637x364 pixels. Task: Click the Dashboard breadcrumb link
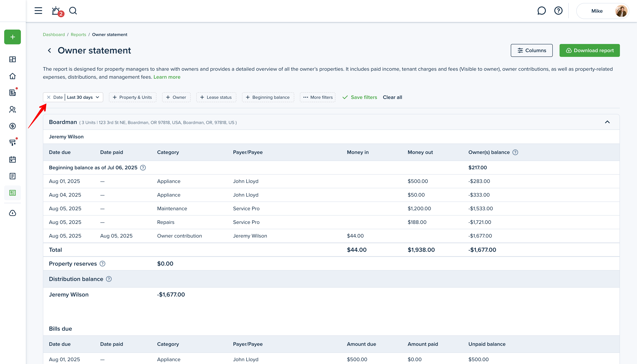[x=54, y=35]
